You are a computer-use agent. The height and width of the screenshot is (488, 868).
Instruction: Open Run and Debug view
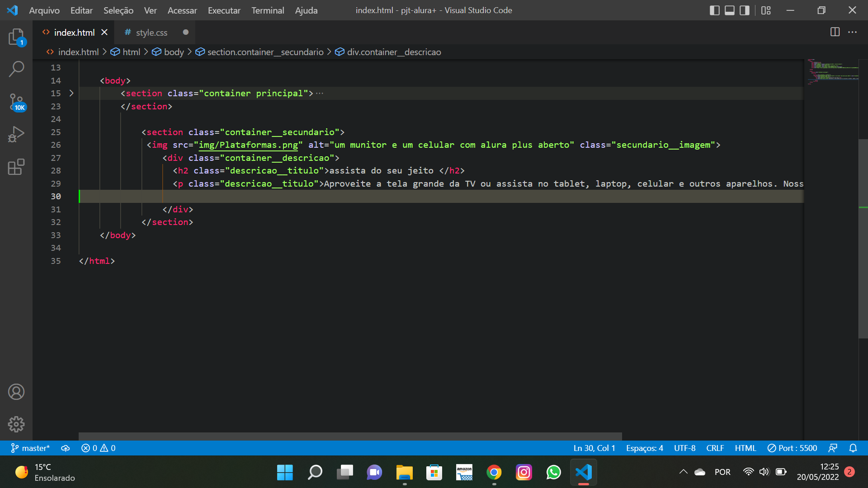16,135
